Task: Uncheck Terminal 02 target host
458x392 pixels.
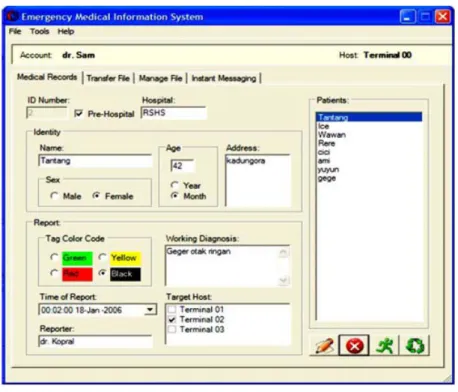Action: 172,319
